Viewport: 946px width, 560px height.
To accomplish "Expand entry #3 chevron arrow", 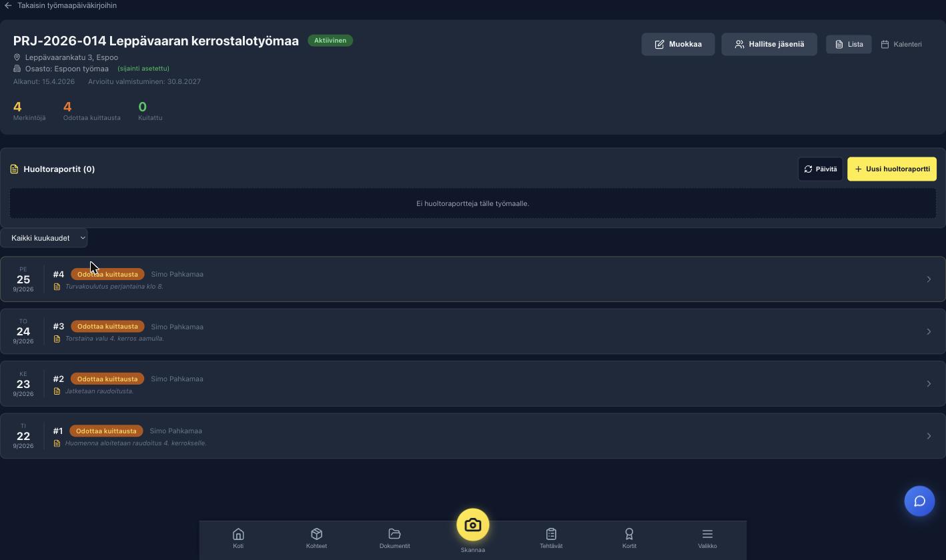I will [929, 332].
